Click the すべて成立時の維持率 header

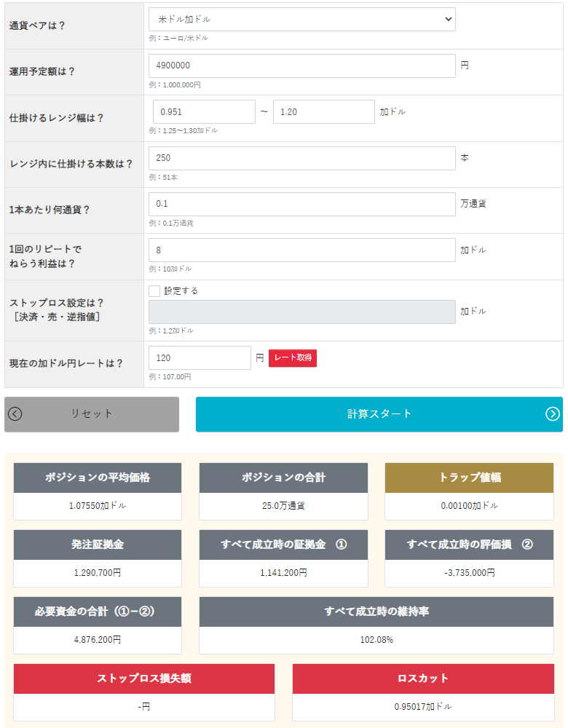pyautogui.click(x=376, y=612)
